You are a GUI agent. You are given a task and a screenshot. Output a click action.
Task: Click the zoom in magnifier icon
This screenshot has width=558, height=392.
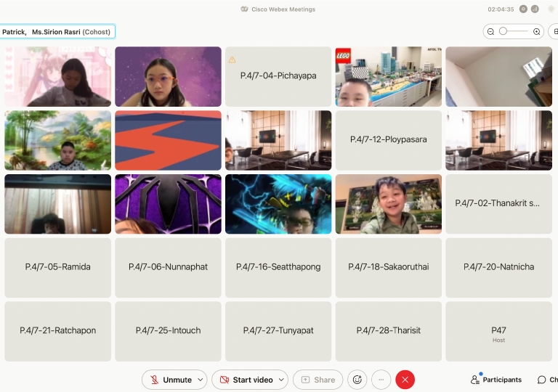(x=537, y=32)
